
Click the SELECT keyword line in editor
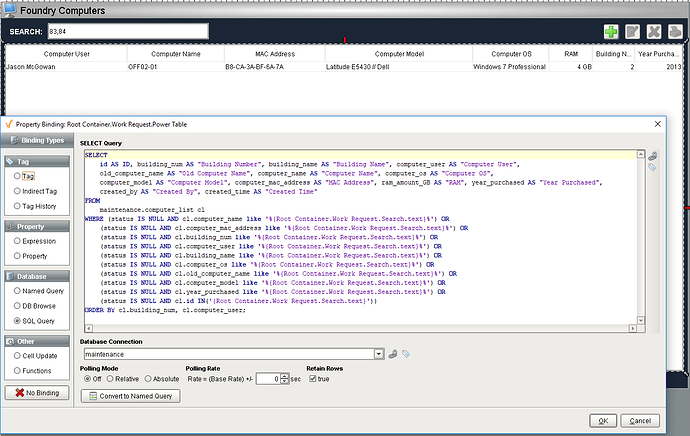point(360,155)
